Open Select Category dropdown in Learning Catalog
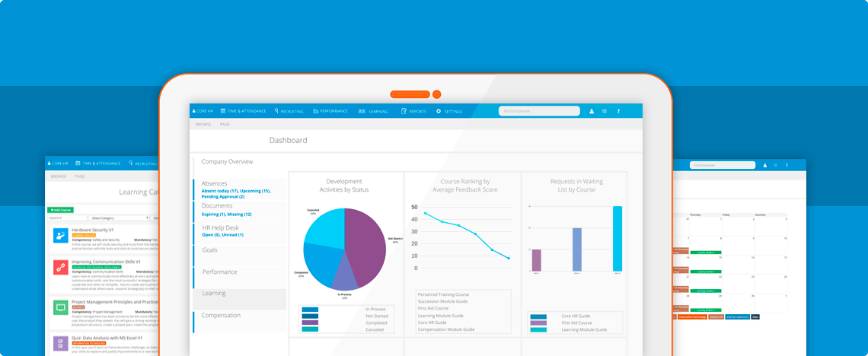 click(120, 218)
